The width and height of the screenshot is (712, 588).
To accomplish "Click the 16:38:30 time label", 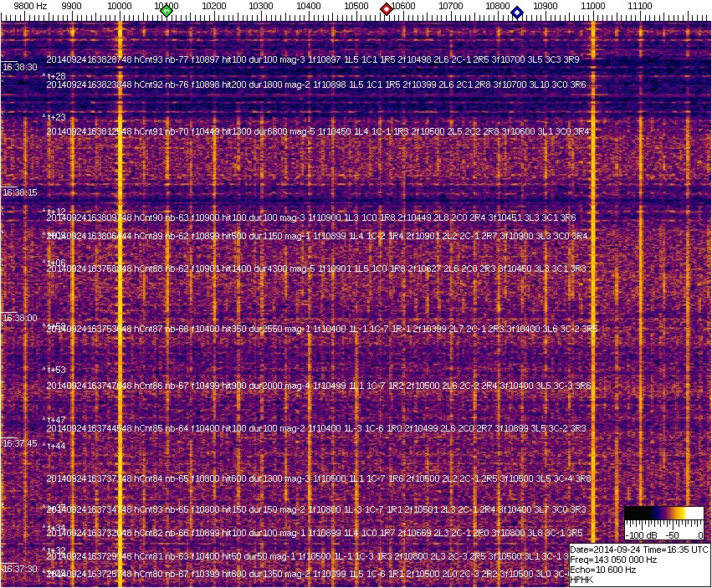I will pyautogui.click(x=20, y=67).
